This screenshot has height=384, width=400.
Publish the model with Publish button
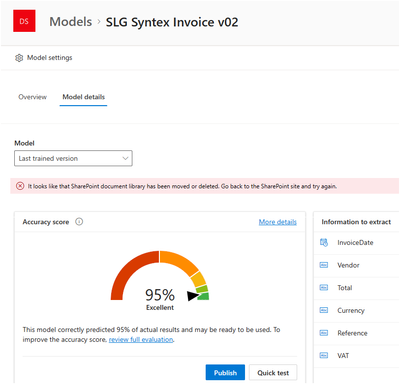tap(225, 372)
